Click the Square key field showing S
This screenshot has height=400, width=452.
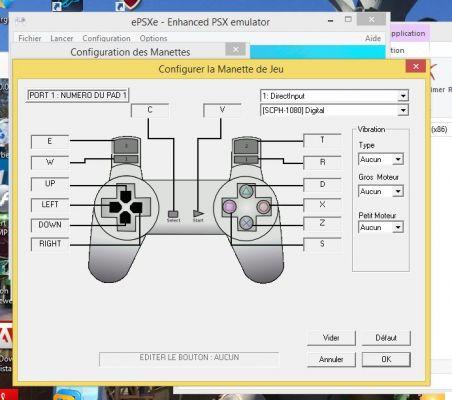322,244
